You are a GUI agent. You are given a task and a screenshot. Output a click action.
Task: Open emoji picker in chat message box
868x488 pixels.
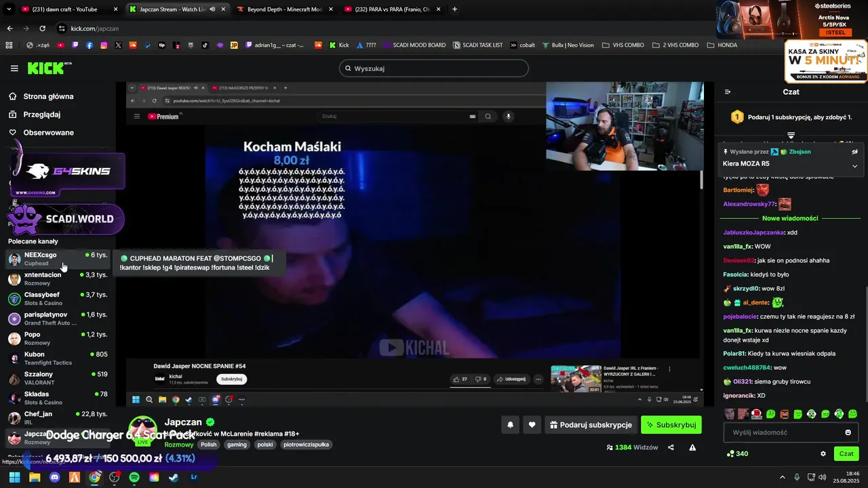(x=848, y=432)
